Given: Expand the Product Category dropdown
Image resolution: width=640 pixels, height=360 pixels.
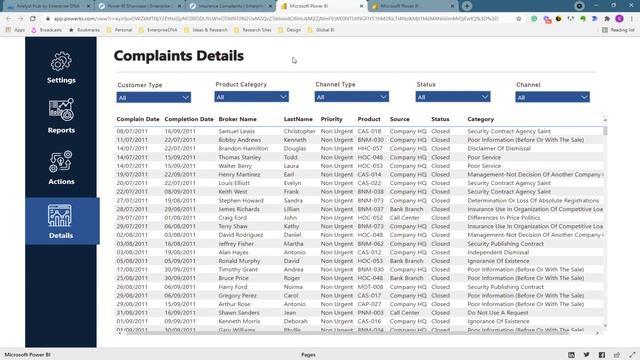Looking at the screenshot, I should coord(251,97).
